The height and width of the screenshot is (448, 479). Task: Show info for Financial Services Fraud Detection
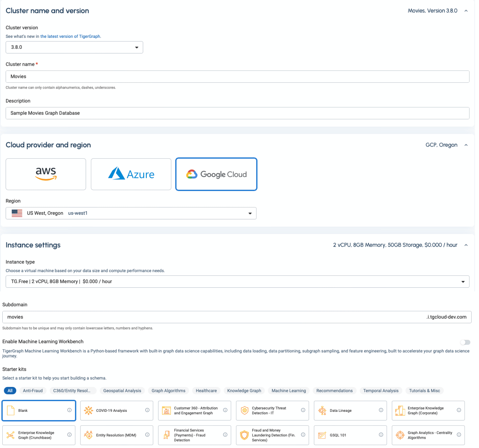[225, 435]
